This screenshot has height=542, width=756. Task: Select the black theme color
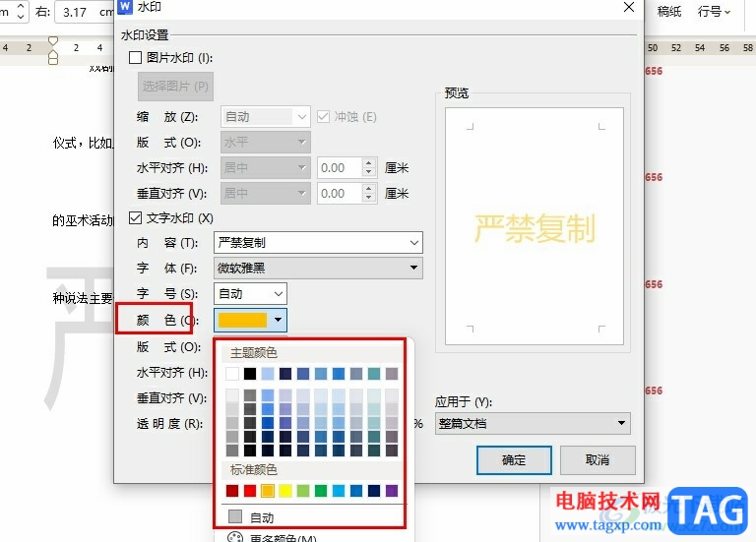250,374
